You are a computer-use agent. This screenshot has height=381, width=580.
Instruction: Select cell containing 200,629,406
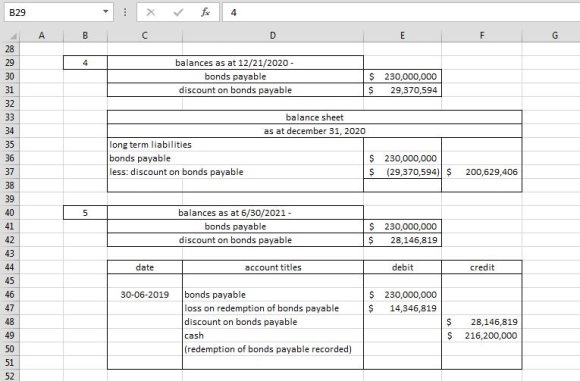click(x=482, y=172)
